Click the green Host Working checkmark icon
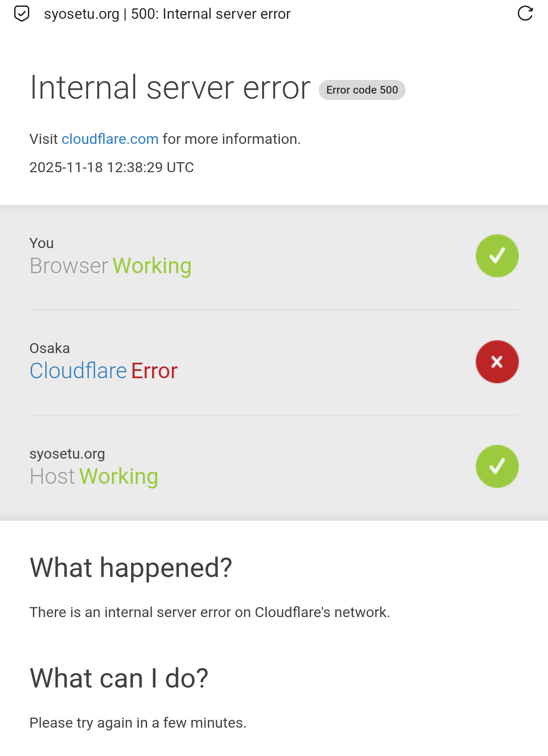Screen dimensions: 548x756 [497, 466]
